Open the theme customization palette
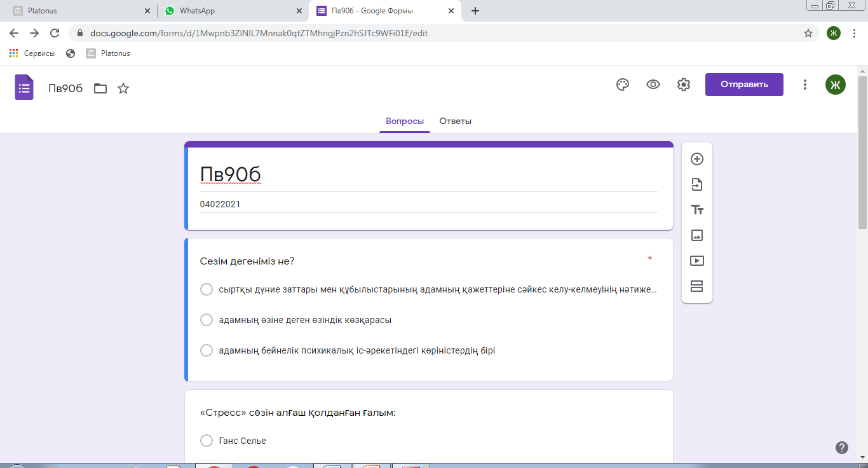This screenshot has height=468, width=868. [x=623, y=85]
